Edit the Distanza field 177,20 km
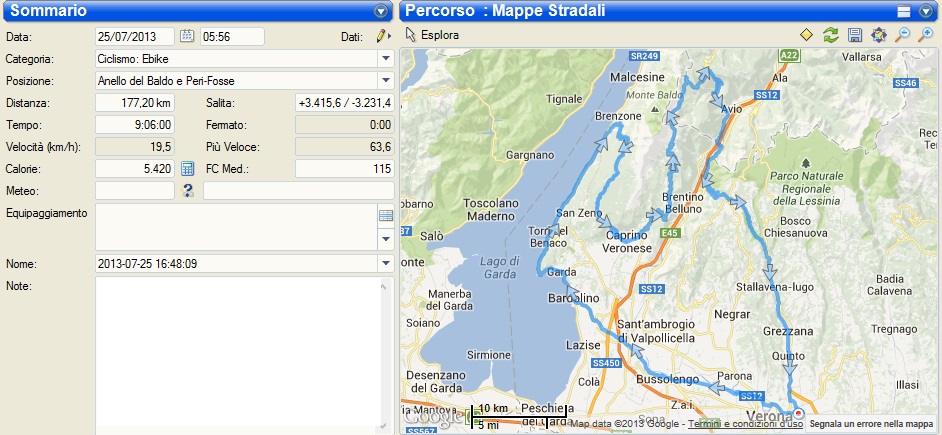Image resolution: width=942 pixels, height=435 pixels. click(x=135, y=103)
